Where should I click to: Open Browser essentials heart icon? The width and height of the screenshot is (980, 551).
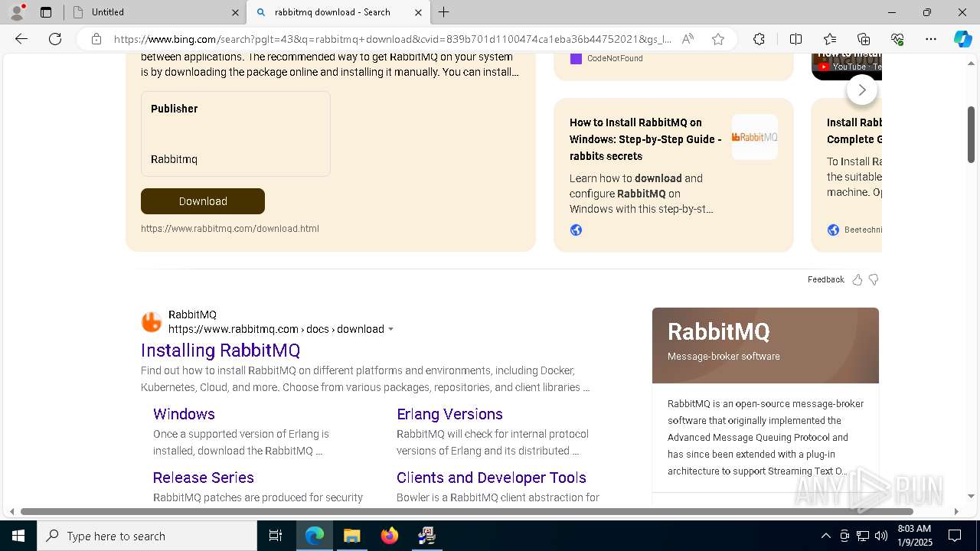(897, 39)
